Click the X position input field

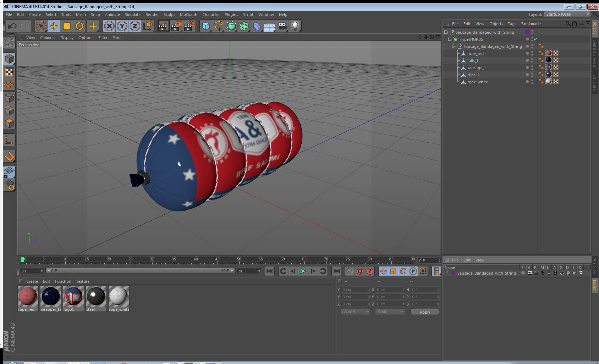(356, 290)
